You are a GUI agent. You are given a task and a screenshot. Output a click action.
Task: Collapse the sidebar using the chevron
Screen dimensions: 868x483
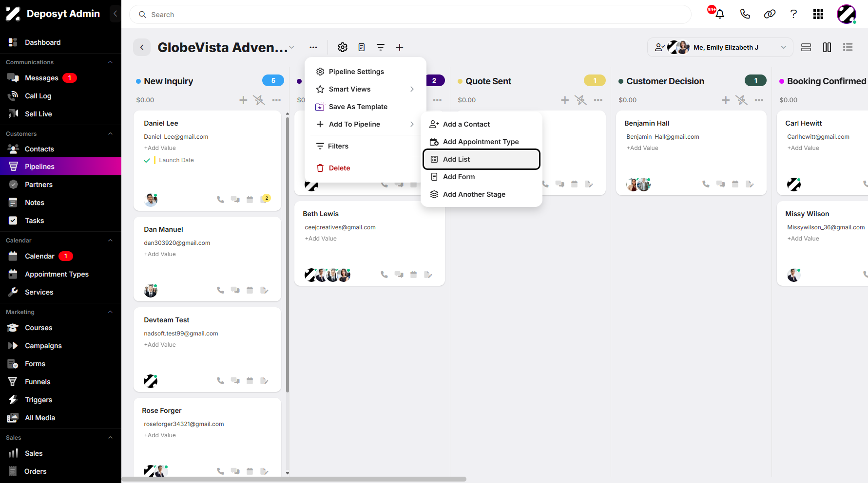[x=115, y=14]
